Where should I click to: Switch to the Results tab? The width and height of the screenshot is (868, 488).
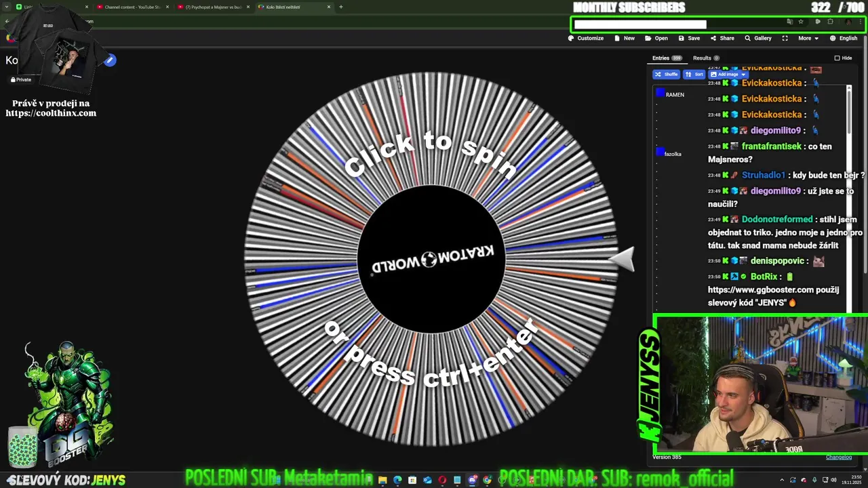706,58
